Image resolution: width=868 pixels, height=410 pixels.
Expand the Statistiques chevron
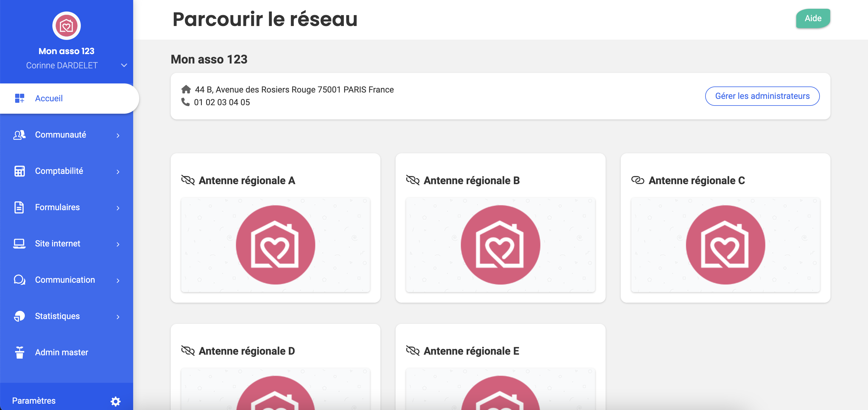coord(118,317)
